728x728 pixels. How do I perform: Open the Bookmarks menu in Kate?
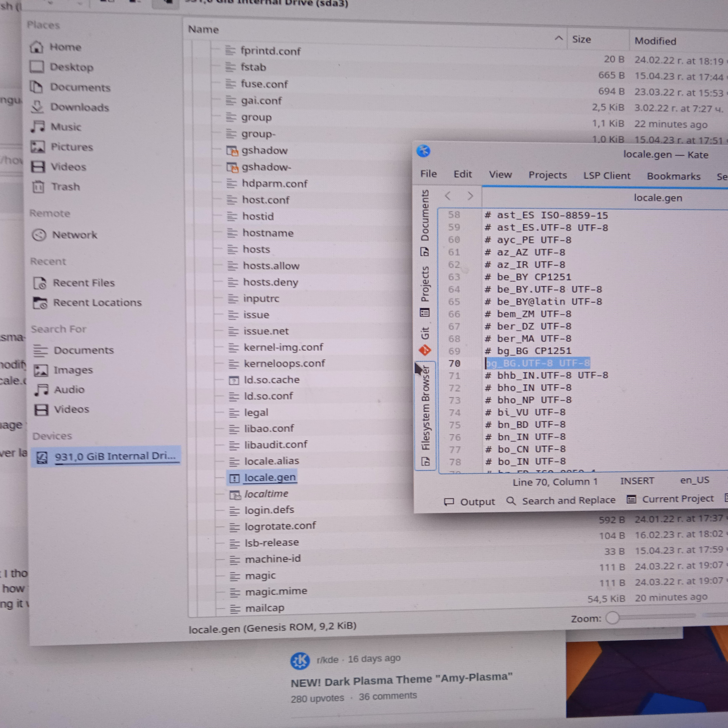tap(673, 176)
